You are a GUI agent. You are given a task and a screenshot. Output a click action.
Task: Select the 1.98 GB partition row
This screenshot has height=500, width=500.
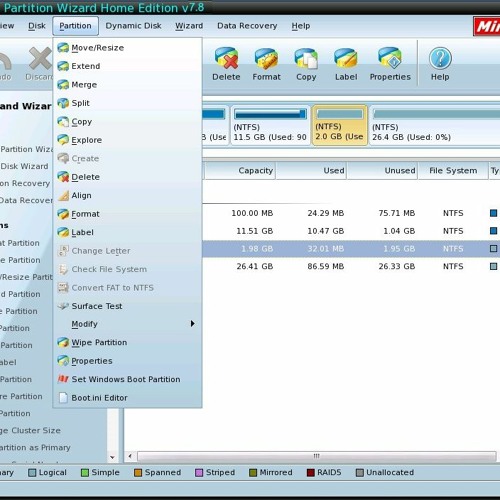pyautogui.click(x=351, y=249)
